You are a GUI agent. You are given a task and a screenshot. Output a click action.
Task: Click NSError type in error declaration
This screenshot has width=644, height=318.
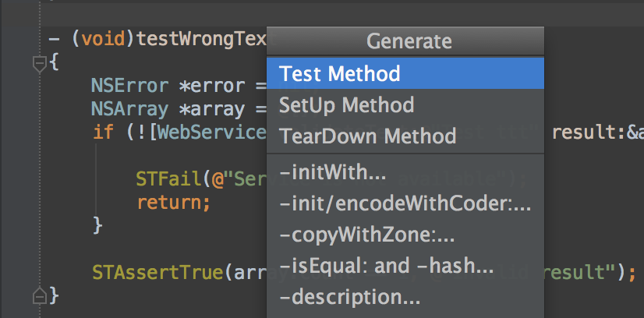pyautogui.click(x=129, y=86)
